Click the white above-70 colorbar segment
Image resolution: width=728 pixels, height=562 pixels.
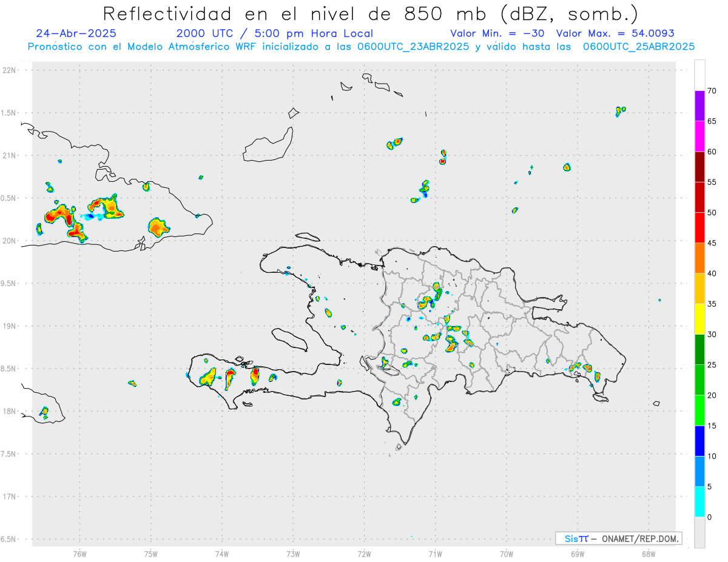pos(699,75)
